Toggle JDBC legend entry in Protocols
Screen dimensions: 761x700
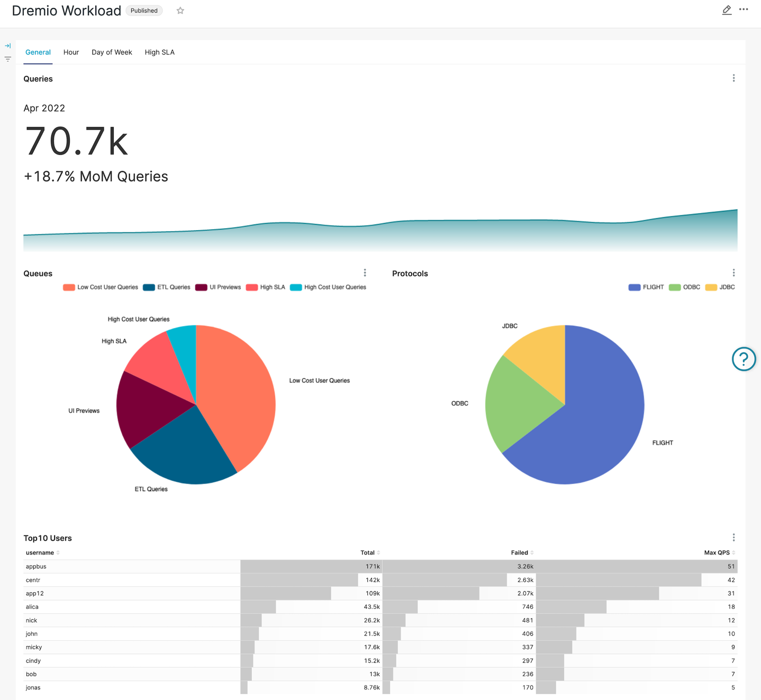pyautogui.click(x=720, y=287)
